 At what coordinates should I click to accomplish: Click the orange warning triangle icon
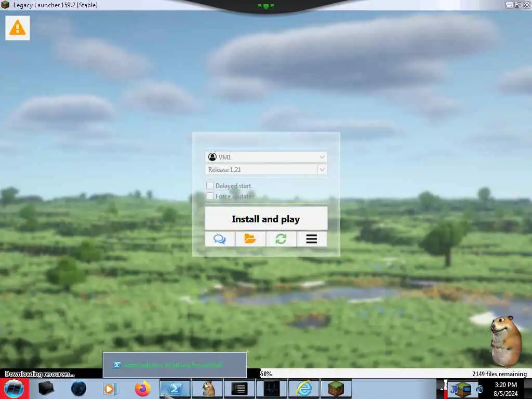click(x=17, y=28)
